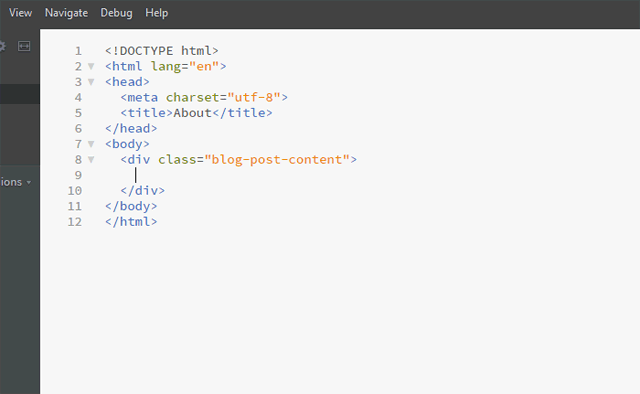
Task: Click the opening <body> tag text
Action: click(x=127, y=144)
